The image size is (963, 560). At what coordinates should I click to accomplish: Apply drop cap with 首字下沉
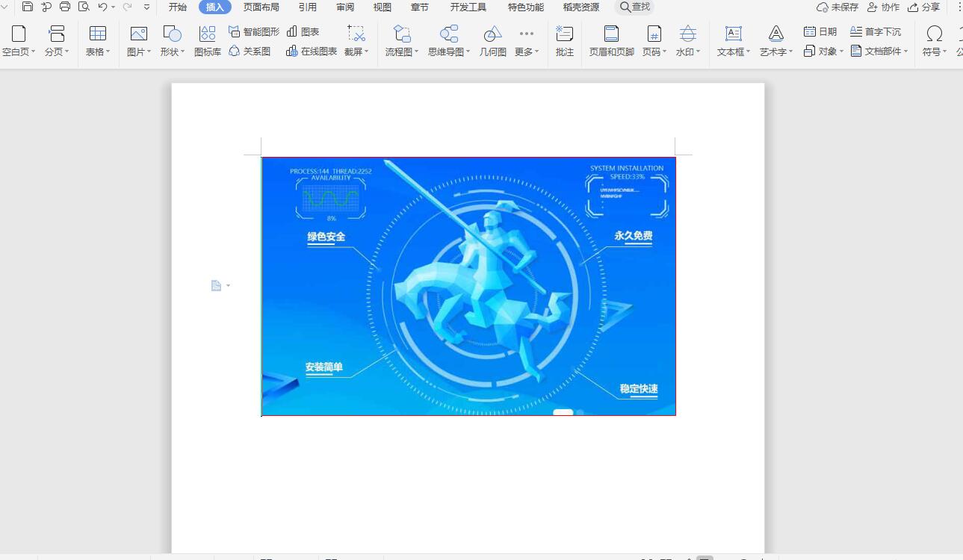click(877, 31)
